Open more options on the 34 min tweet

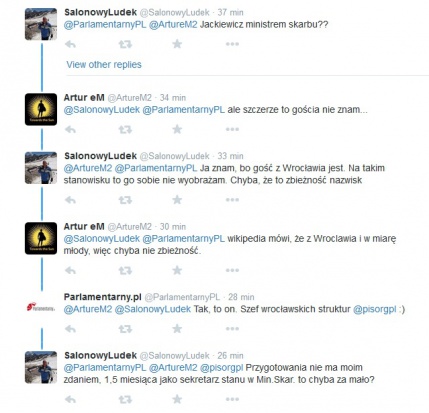232,129
